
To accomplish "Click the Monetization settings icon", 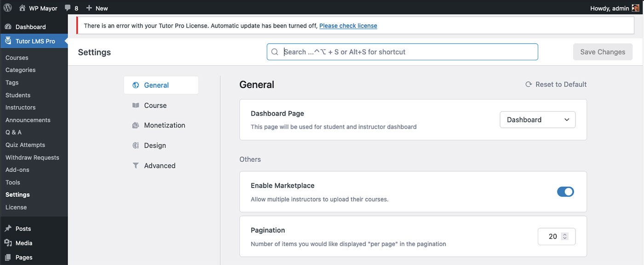I will point(136,125).
